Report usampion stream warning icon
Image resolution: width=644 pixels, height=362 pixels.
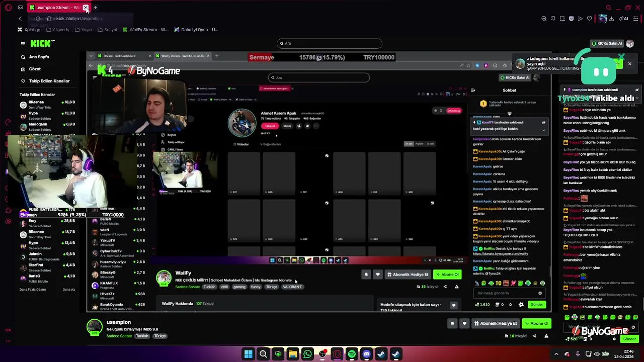tap(546, 336)
